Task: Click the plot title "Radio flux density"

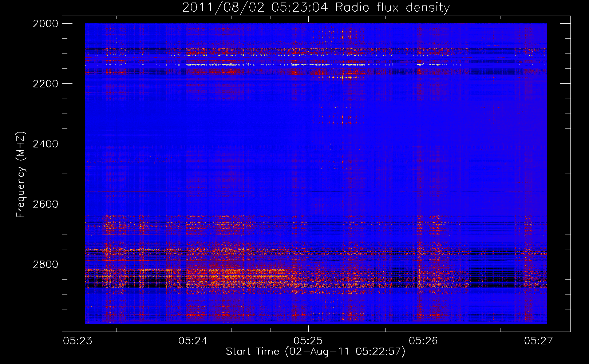Action: [x=392, y=7]
